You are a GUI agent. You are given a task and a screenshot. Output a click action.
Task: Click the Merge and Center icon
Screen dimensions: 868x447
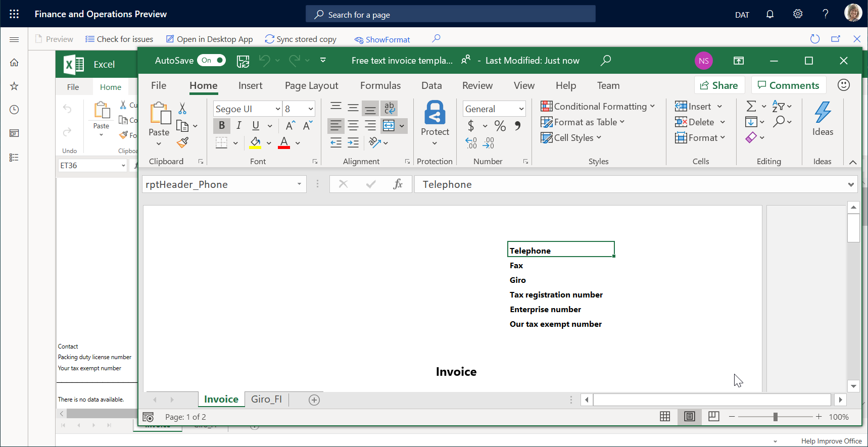pyautogui.click(x=389, y=126)
